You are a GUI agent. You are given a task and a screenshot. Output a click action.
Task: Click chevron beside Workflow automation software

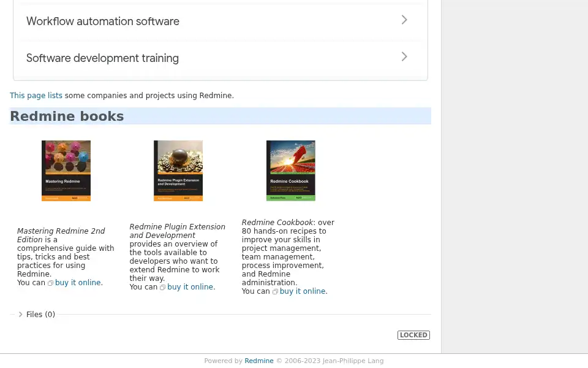(404, 20)
